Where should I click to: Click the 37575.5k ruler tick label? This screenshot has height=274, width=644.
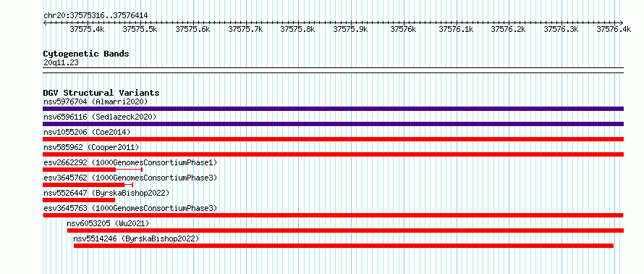click(x=140, y=29)
